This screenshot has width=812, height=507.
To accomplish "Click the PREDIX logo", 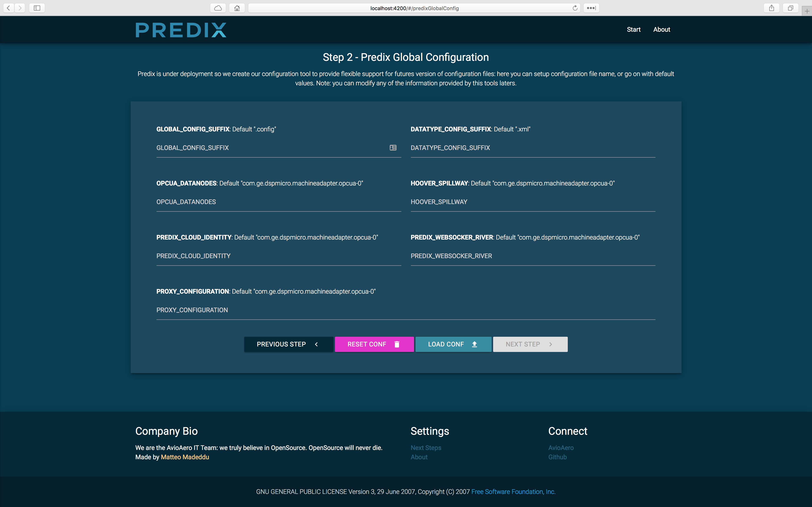I will point(181,30).
